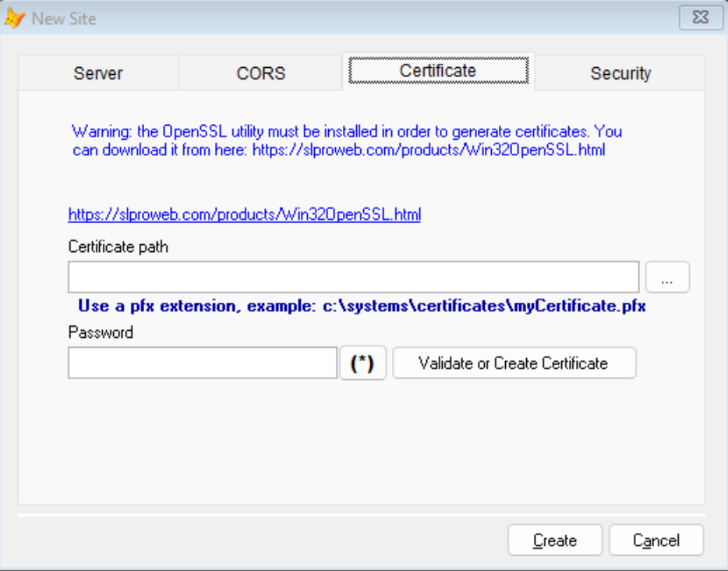Click the fox application icon in title bar
Screen dimensions: 728x571
(14, 18)
